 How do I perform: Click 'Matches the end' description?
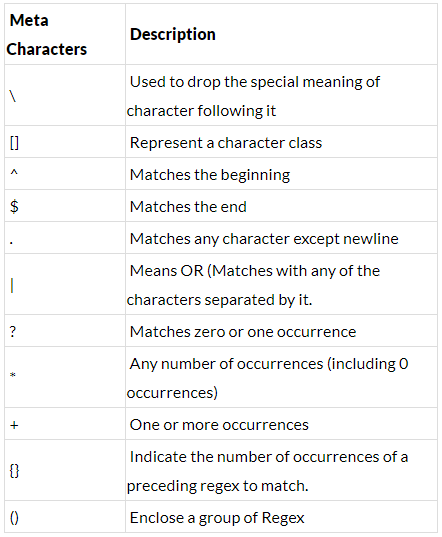(188, 207)
